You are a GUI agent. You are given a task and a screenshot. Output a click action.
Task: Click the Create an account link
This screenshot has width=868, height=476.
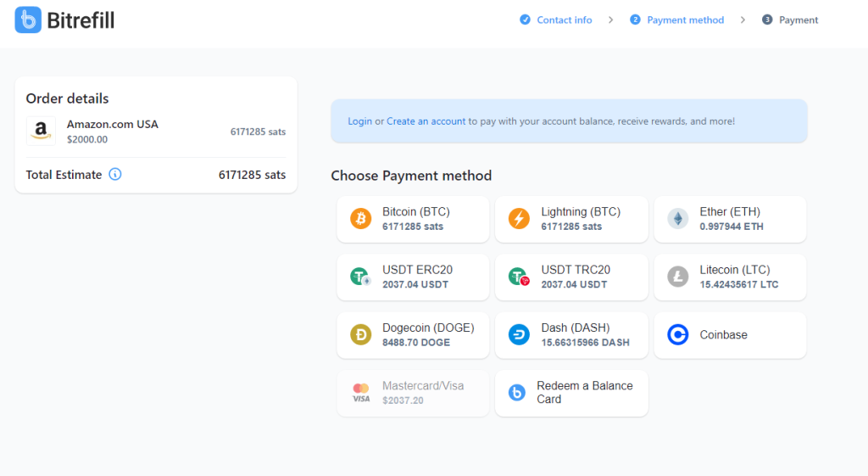click(x=426, y=121)
